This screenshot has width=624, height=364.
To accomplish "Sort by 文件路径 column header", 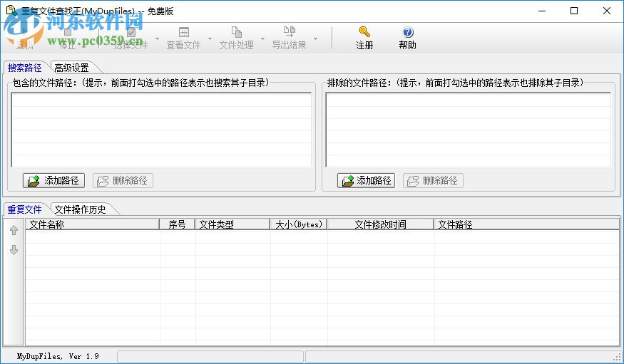I will [527, 224].
